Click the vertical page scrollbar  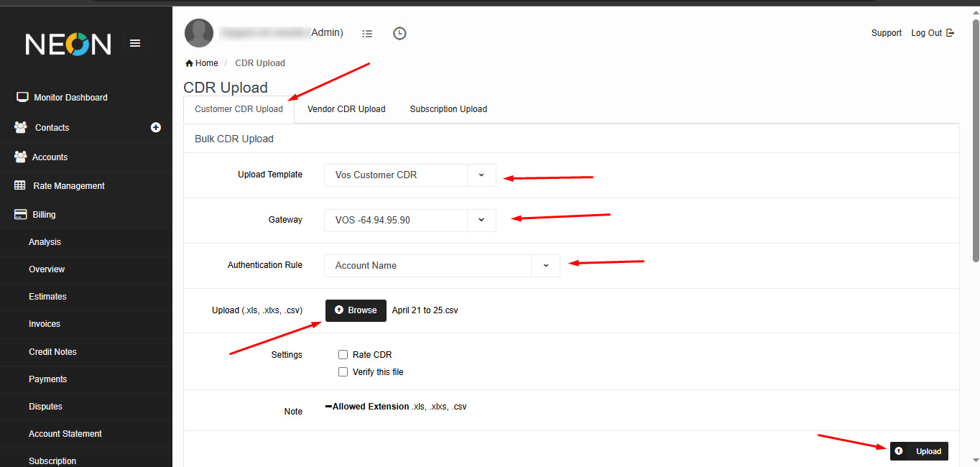pyautogui.click(x=975, y=144)
